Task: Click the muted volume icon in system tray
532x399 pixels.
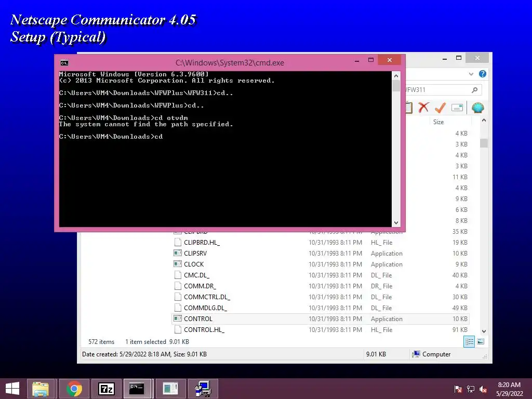Action: pos(484,389)
